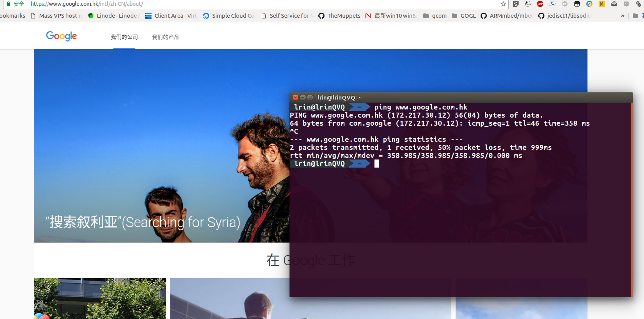Open the jedisct1/libsodium bookmark
Image resolution: width=644 pixels, height=319 pixels.
click(x=564, y=16)
